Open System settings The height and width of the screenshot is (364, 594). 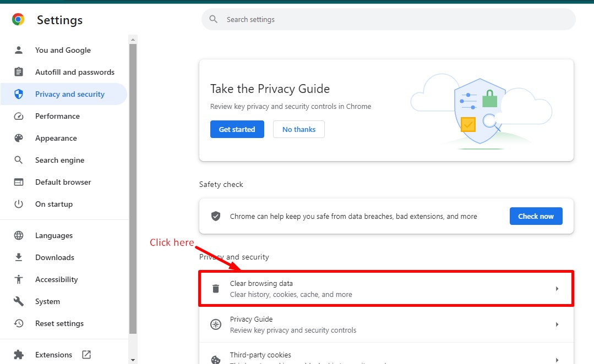64,301
